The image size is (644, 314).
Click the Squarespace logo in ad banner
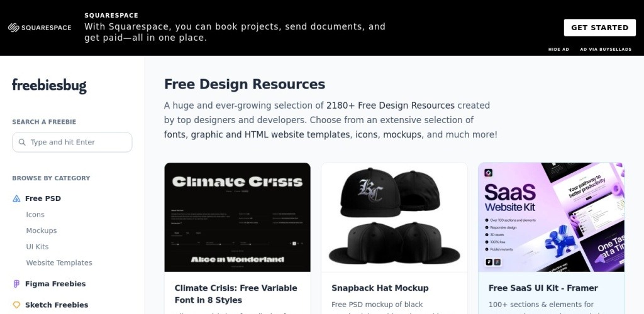[40, 28]
